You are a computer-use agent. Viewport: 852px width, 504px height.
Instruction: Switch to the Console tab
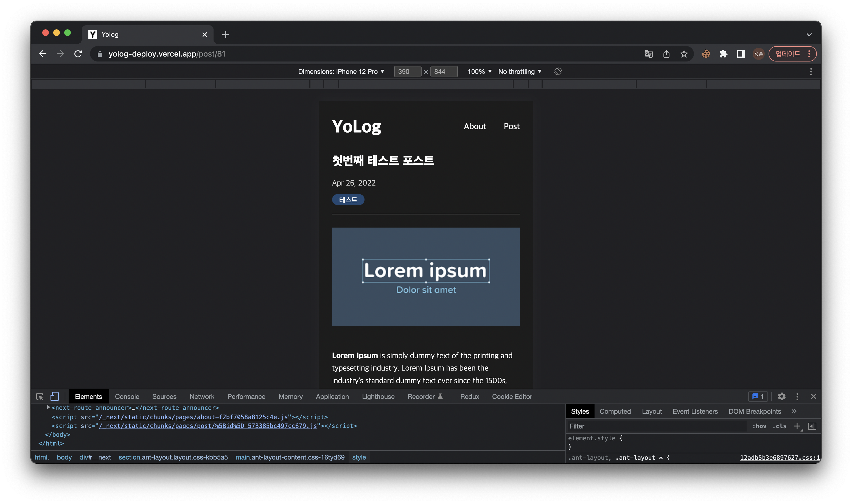pos(127,396)
